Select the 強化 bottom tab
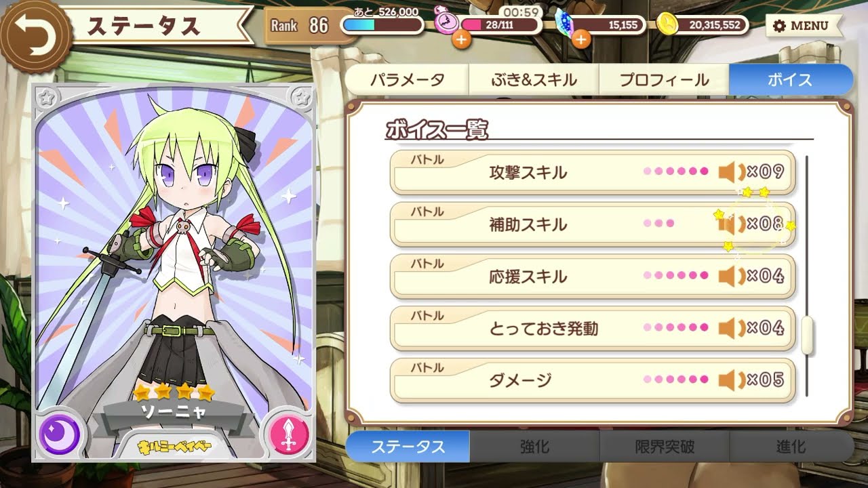The width and height of the screenshot is (868, 488). click(534, 447)
